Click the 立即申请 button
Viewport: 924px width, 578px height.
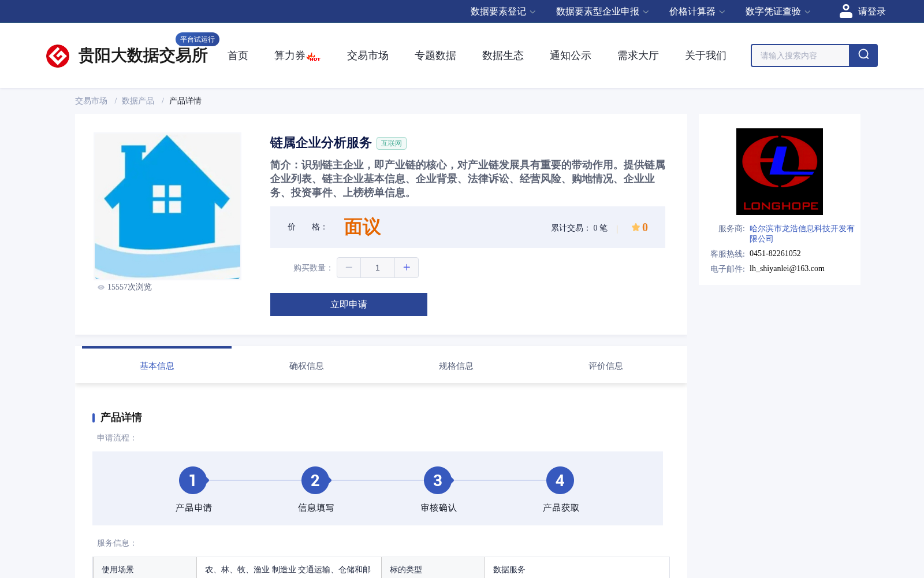coord(349,305)
